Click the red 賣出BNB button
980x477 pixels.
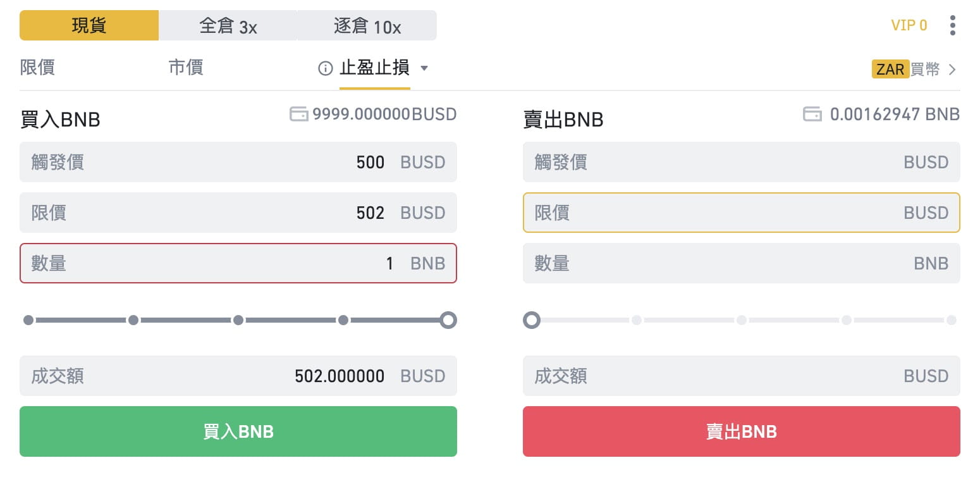click(x=742, y=431)
